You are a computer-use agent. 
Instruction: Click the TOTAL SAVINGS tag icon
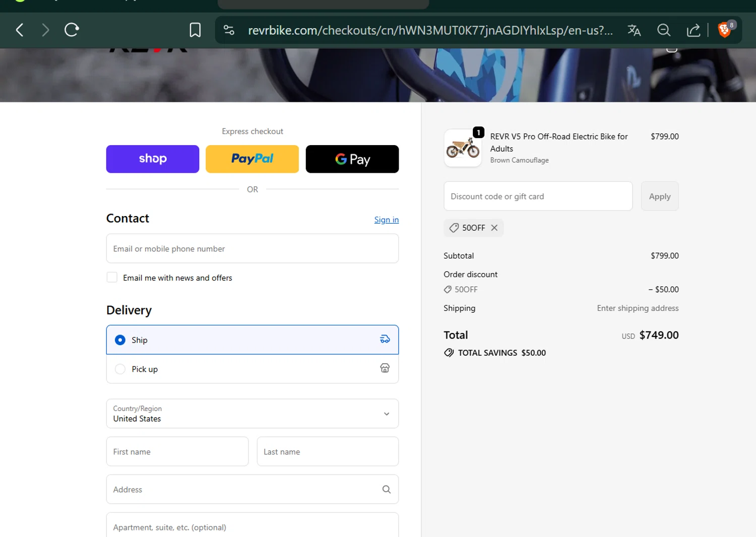(449, 353)
